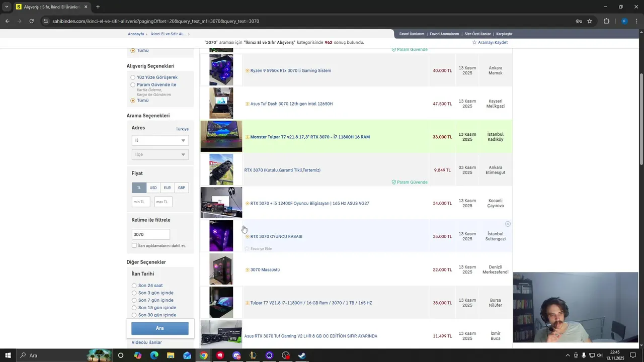
Task: Switch price currency to GBP
Action: pos(181,188)
